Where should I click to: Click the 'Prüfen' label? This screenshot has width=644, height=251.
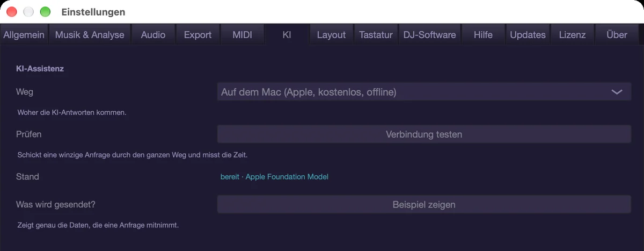coord(29,134)
